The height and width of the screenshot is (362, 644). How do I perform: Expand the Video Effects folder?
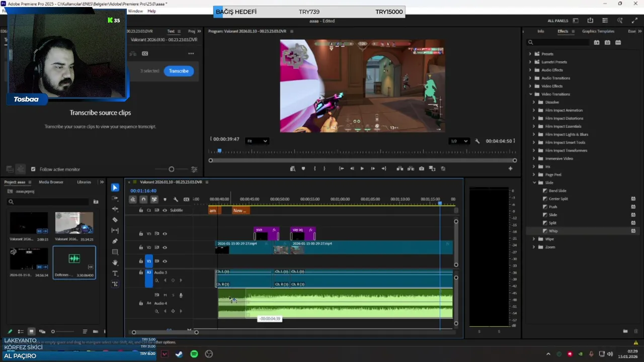point(530,86)
